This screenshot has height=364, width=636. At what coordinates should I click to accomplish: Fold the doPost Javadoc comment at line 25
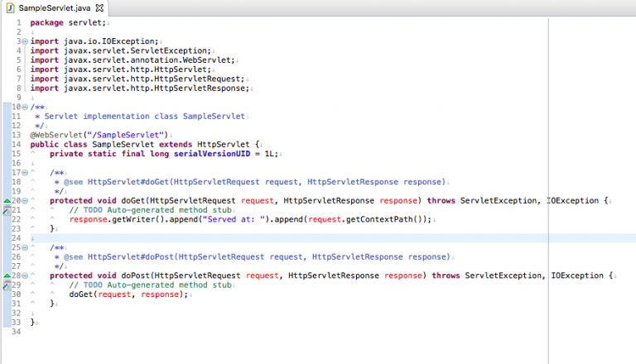pyautogui.click(x=25, y=247)
